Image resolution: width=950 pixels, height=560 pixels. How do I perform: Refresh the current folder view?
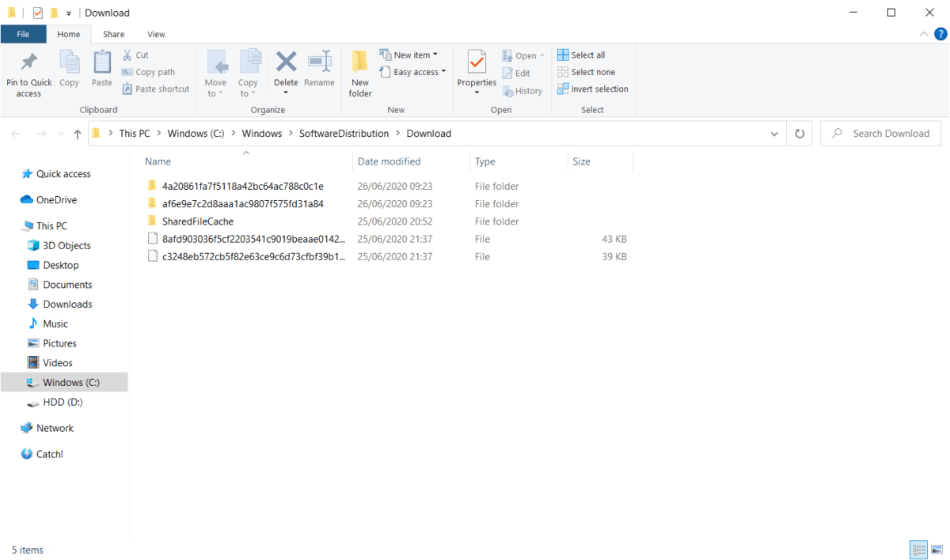pos(800,134)
